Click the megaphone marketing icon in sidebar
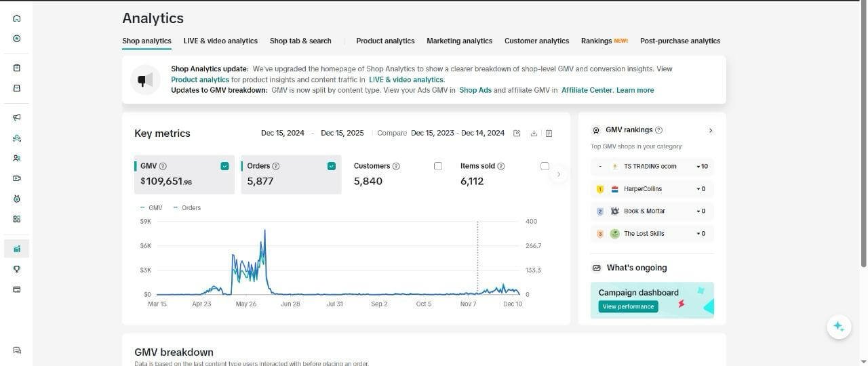 click(x=17, y=117)
